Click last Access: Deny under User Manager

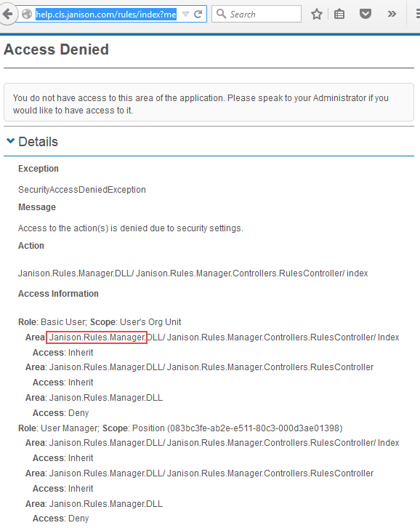click(60, 519)
